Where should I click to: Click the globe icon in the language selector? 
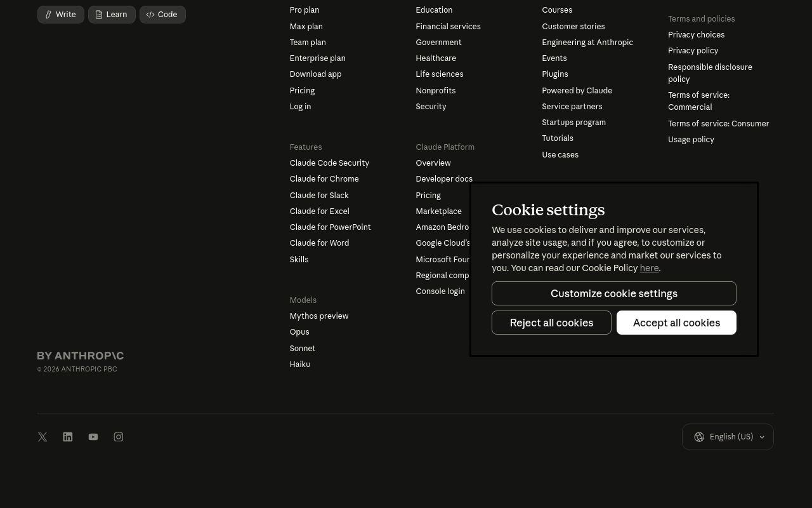(699, 437)
